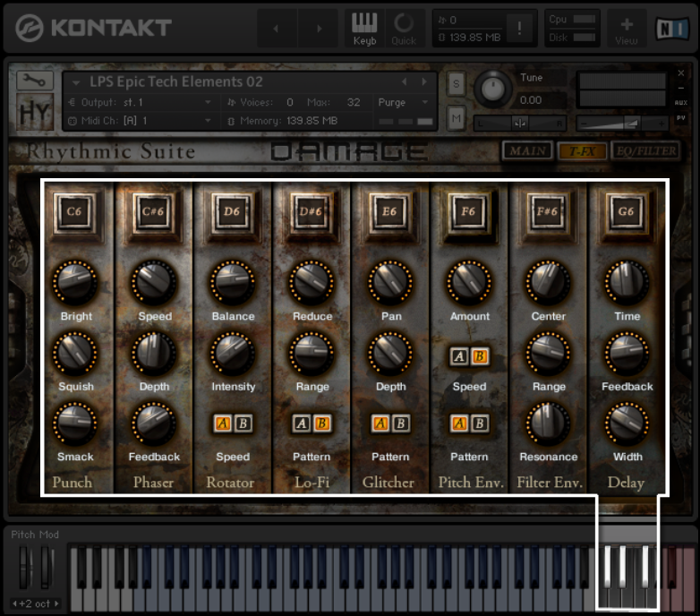
Task: Open the Purge dropdown menu
Action: [x=403, y=102]
